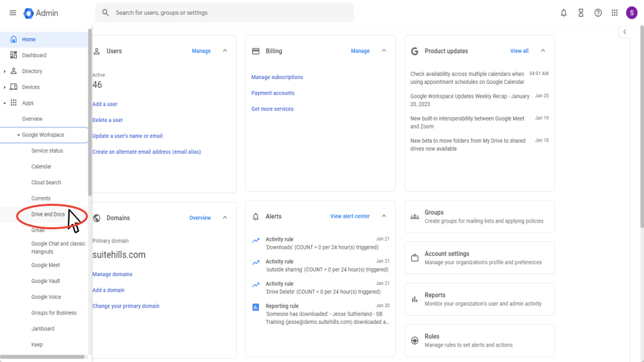The height and width of the screenshot is (362, 644).
Task: Click the Rules icon
Action: tap(415, 341)
